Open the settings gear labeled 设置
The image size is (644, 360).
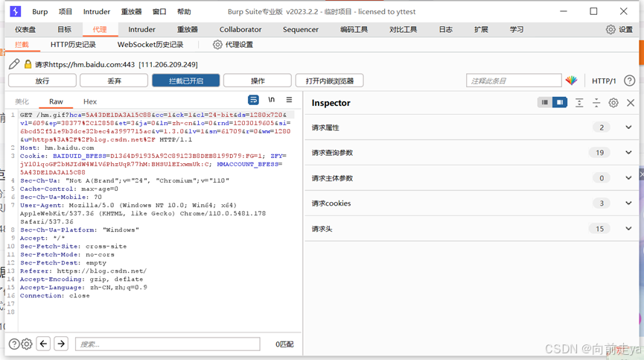619,30
